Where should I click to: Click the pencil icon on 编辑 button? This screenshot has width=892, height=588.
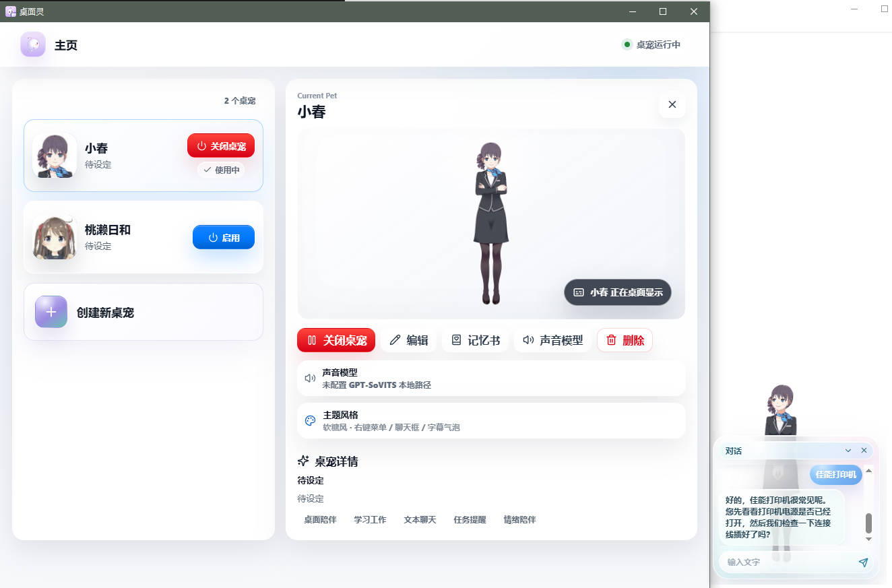[x=395, y=340]
